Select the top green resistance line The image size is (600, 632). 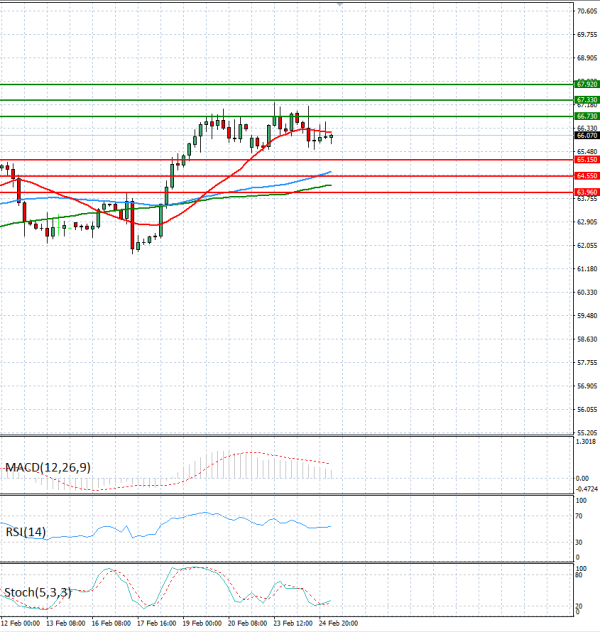coord(280,84)
